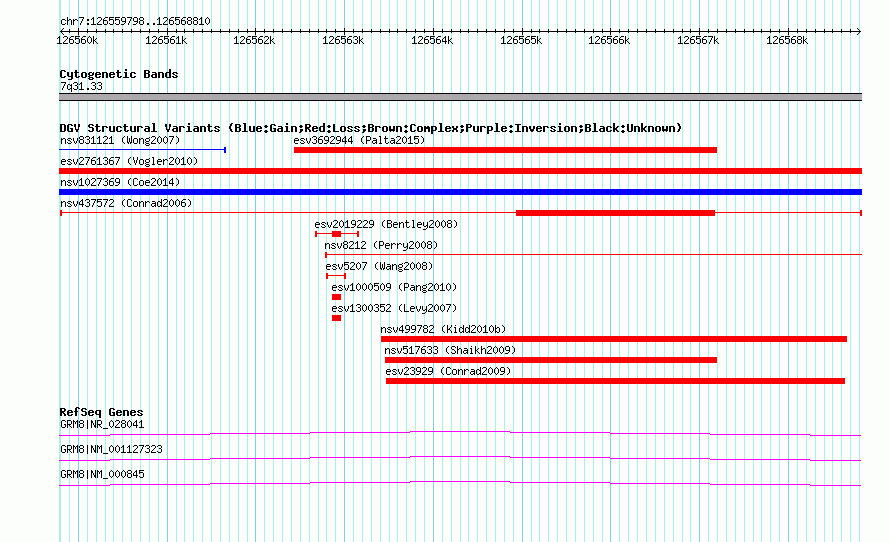The width and height of the screenshot is (890, 542).
Task: Open esv2761367 (Vogler2010) variant label
Action: point(129,161)
